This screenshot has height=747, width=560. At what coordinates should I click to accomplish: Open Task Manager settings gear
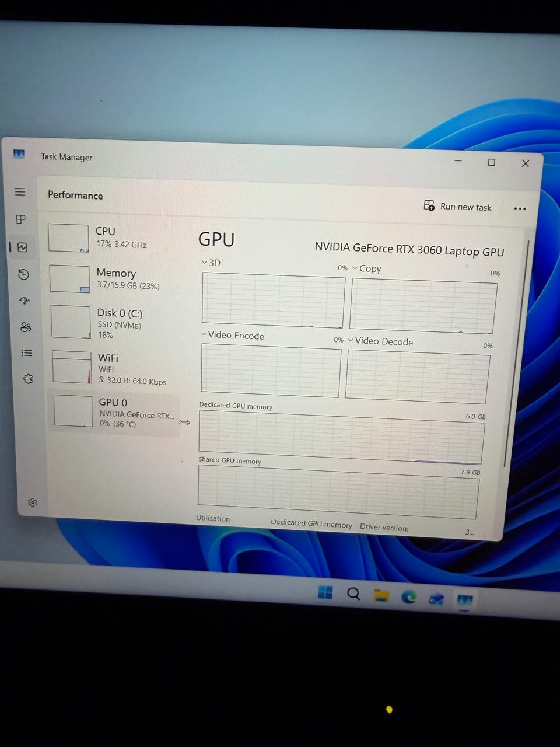(33, 502)
